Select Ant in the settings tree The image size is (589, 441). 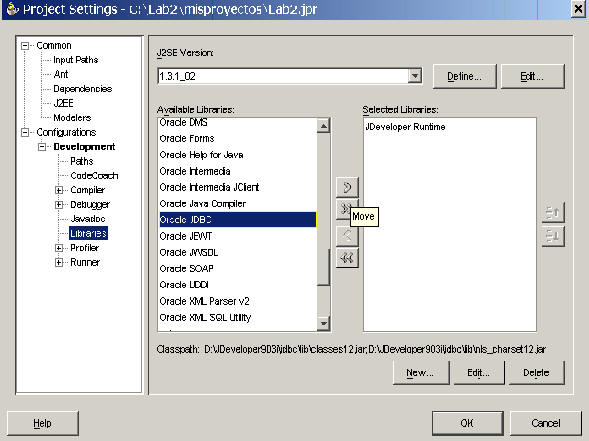point(61,74)
